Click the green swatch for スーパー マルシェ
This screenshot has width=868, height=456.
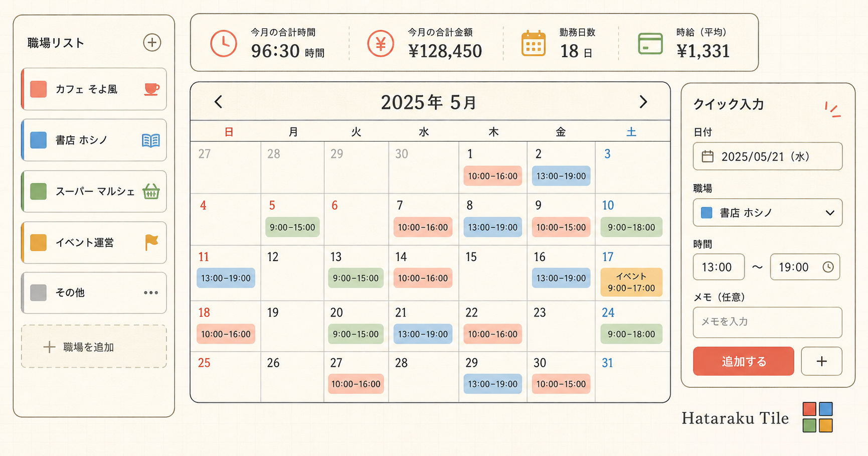[39, 191]
